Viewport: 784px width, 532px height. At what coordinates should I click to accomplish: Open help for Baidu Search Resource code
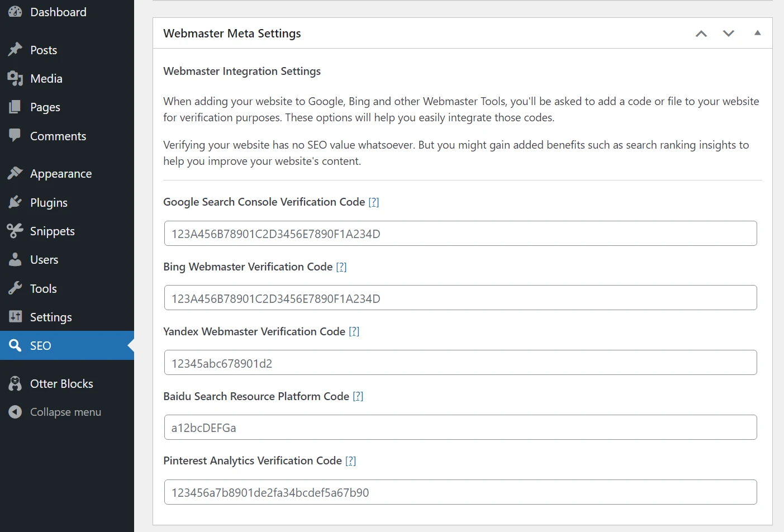(358, 396)
